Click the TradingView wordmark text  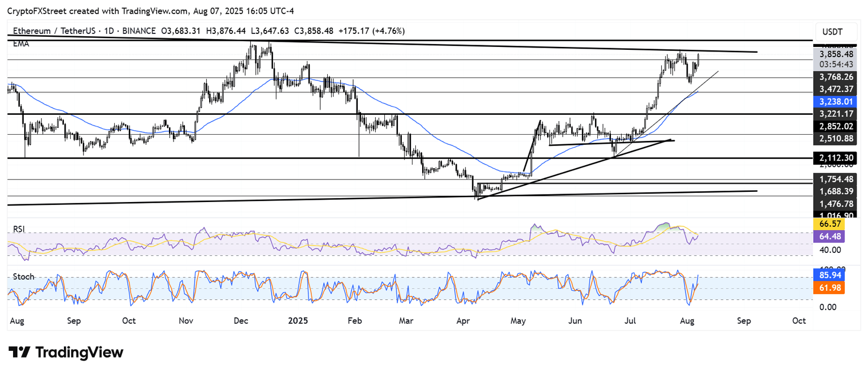(x=79, y=352)
